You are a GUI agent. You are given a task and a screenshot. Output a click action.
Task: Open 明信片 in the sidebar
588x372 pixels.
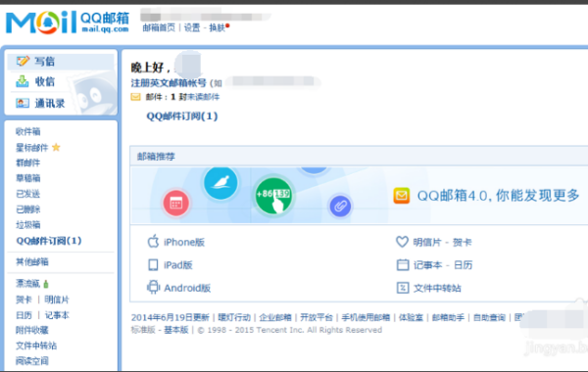57,300
